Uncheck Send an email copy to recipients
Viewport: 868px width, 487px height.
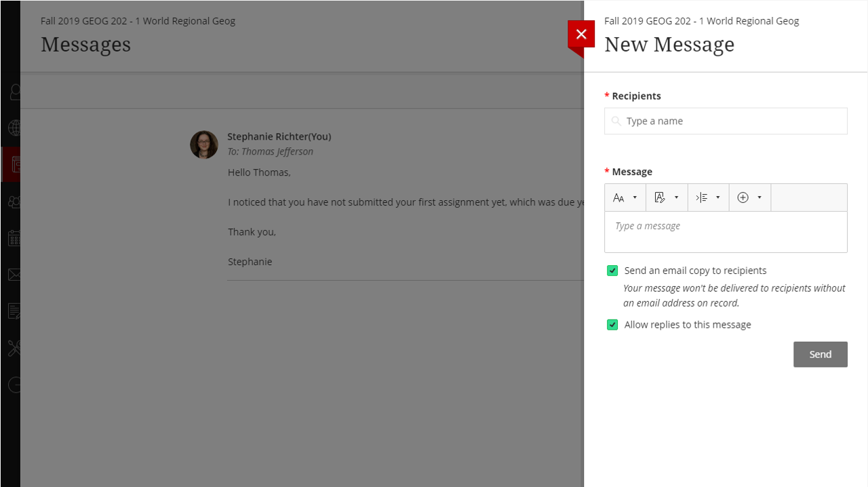point(612,271)
